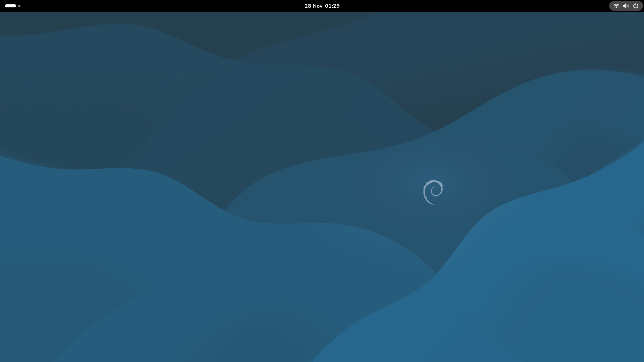This screenshot has width=644, height=362.
Task: Toggle Wi-Fi from the status area
Action: 616,6
